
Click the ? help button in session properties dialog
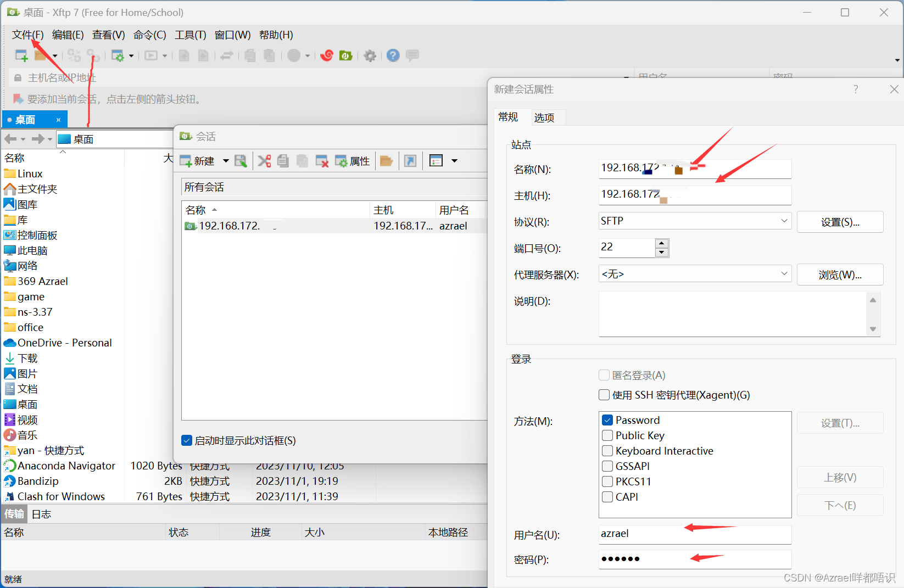(856, 89)
